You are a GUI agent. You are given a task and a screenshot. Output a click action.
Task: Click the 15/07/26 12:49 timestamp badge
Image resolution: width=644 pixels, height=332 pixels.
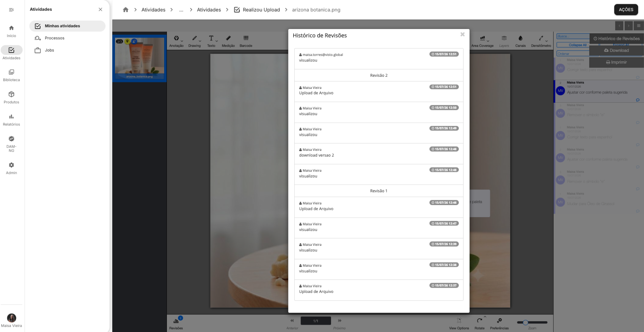444,128
